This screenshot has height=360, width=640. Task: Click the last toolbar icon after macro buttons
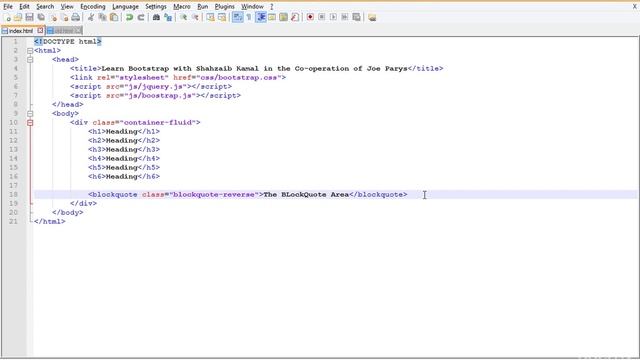tap(372, 17)
